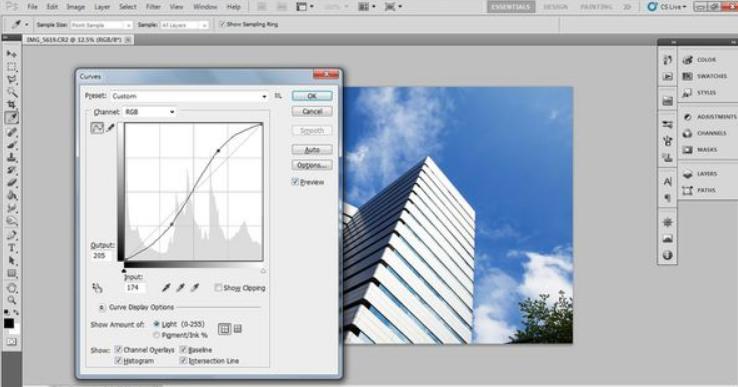Open the Layers panel icon

(688, 174)
